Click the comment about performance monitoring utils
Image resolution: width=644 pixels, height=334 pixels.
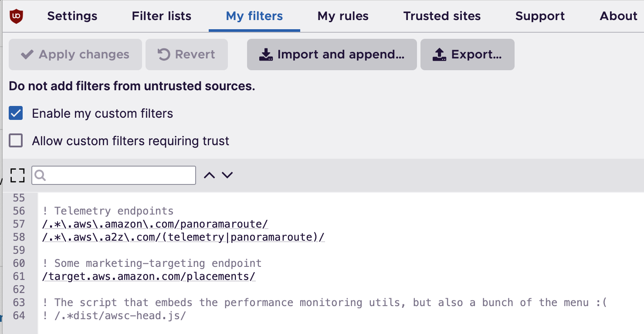coord(325,303)
